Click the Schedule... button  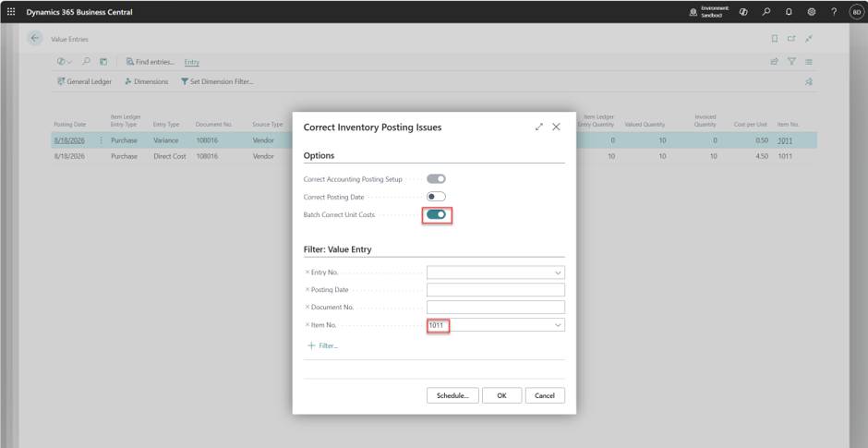pyautogui.click(x=452, y=395)
